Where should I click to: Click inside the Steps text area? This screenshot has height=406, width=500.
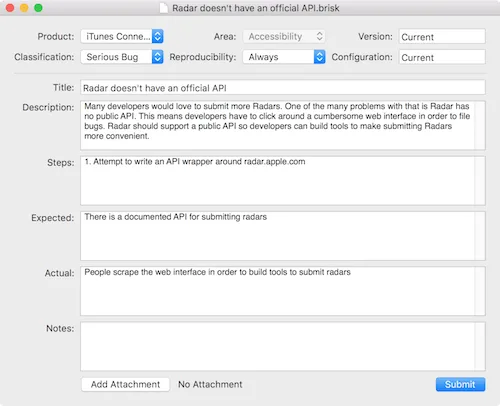click(277, 181)
